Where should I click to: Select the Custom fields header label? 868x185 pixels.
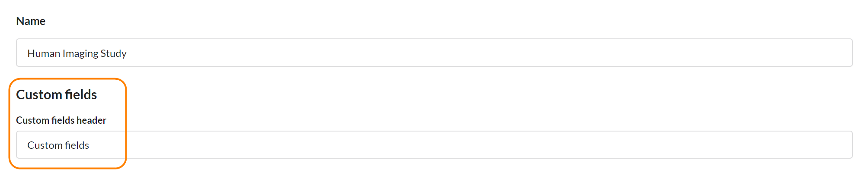click(x=61, y=120)
